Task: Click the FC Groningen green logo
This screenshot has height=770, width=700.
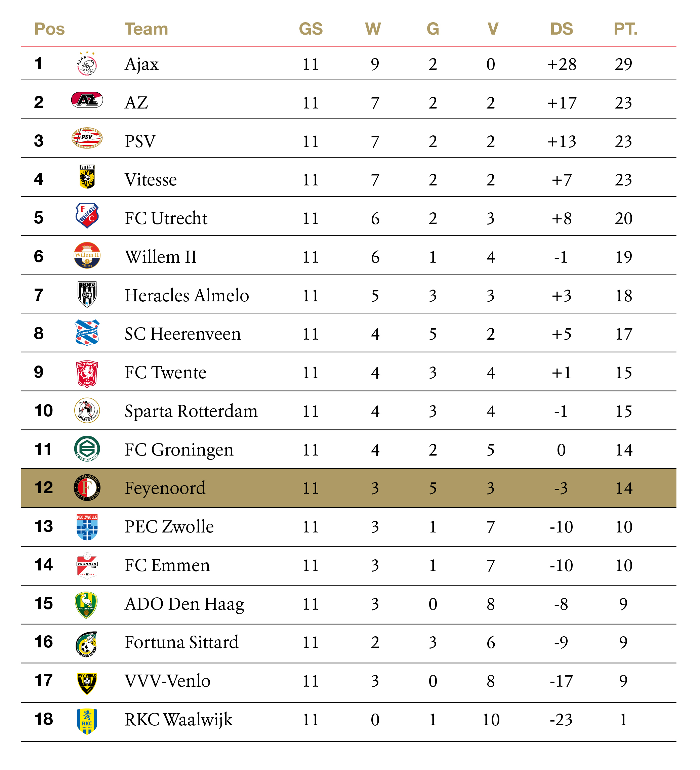Action: 87,449
